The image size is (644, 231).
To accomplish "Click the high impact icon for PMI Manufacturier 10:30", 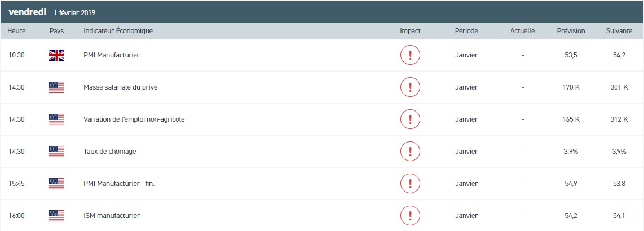I will (410, 55).
